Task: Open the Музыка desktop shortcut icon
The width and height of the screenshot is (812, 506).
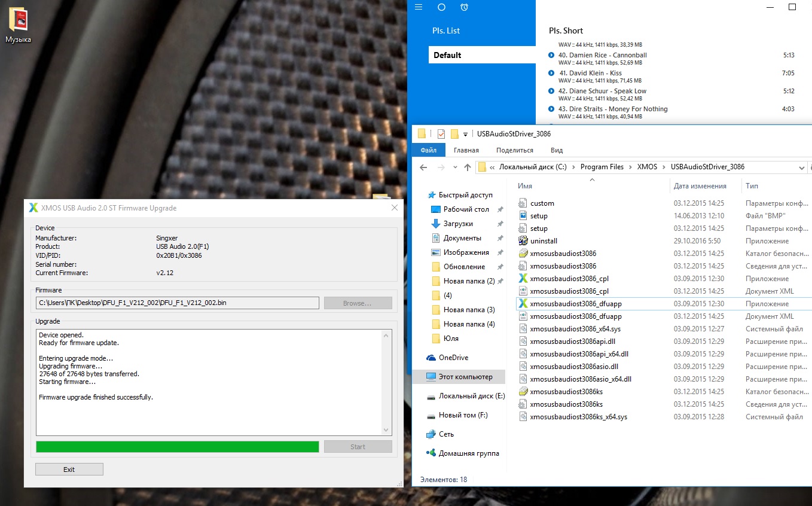Action: [x=19, y=25]
